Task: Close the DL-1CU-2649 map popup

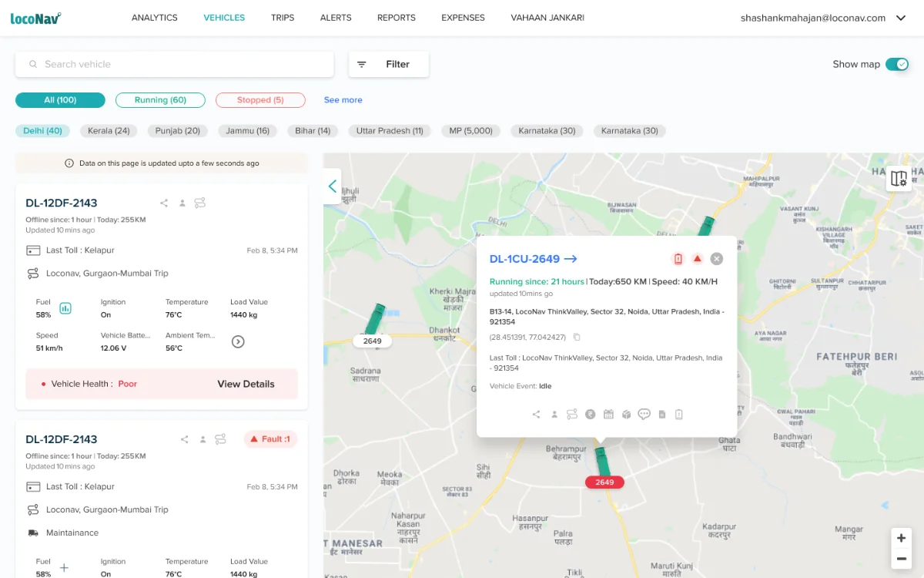Action: point(717,259)
